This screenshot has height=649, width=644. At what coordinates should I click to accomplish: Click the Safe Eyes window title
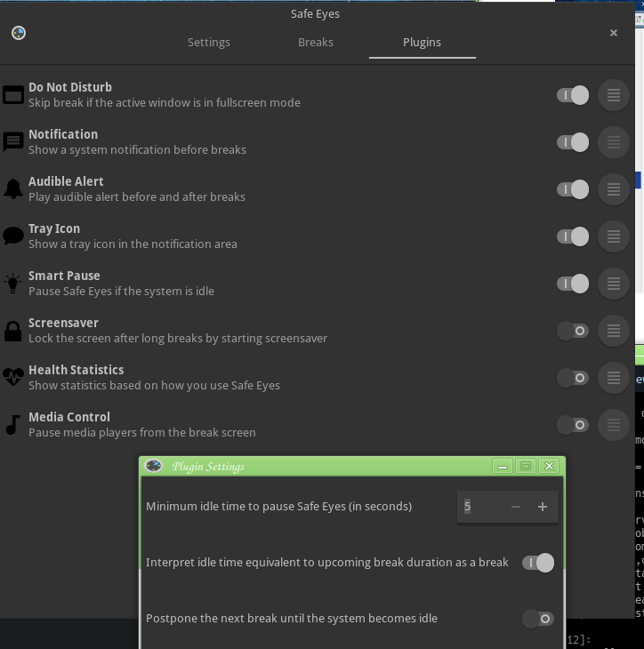coord(315,13)
